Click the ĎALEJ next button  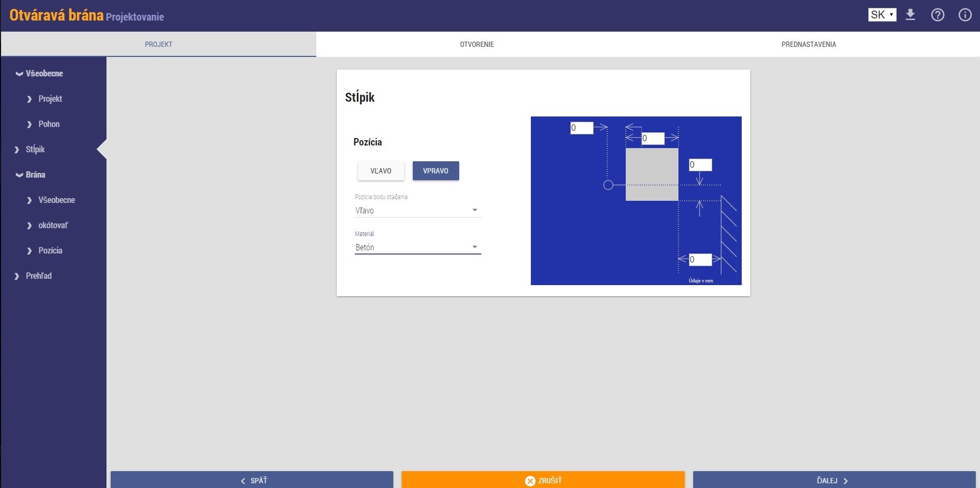833,480
